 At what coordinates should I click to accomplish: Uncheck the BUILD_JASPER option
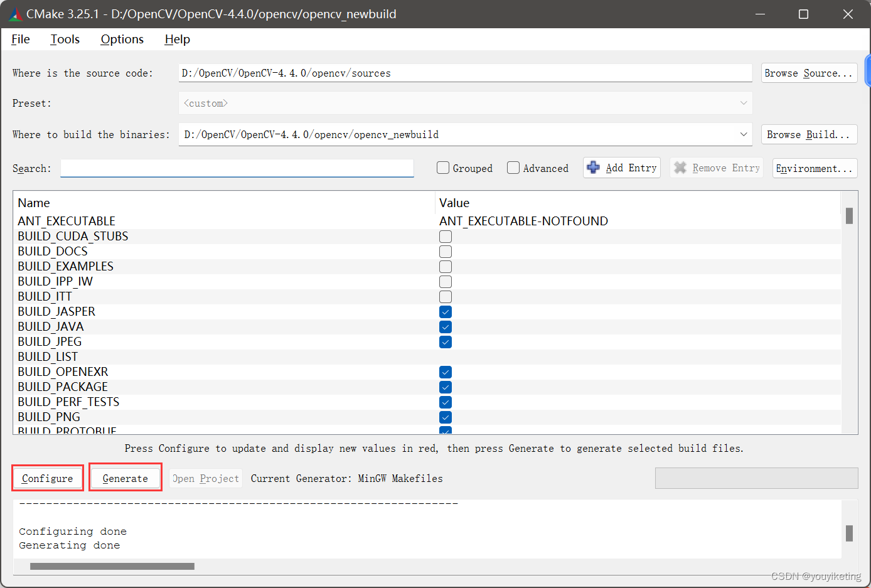(x=445, y=311)
